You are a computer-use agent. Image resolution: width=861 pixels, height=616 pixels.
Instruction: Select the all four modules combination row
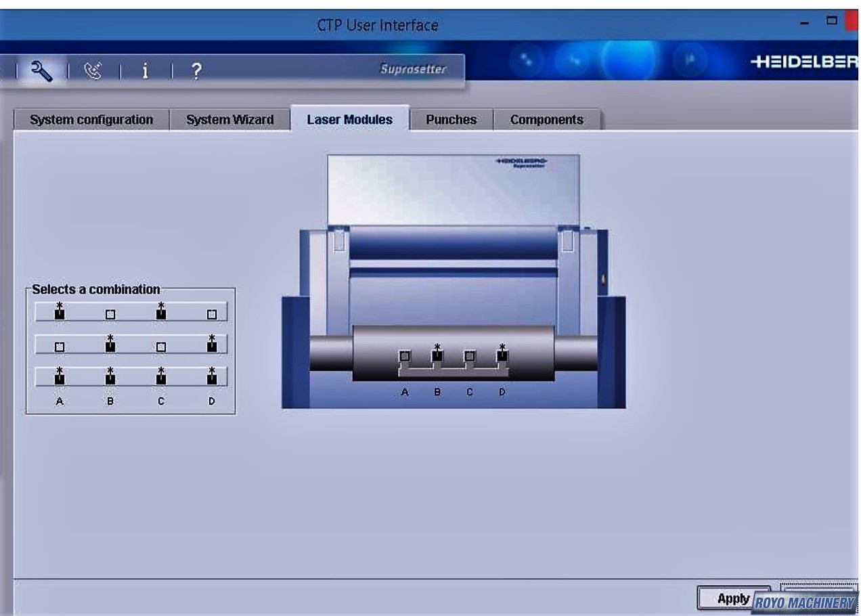point(131,376)
